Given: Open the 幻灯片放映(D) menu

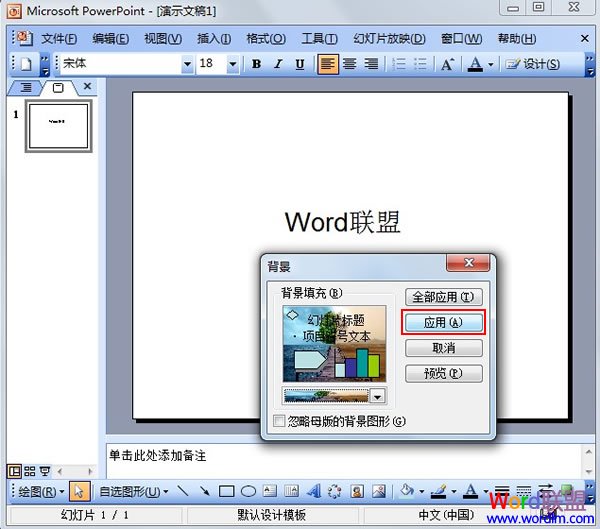Looking at the screenshot, I should [389, 39].
